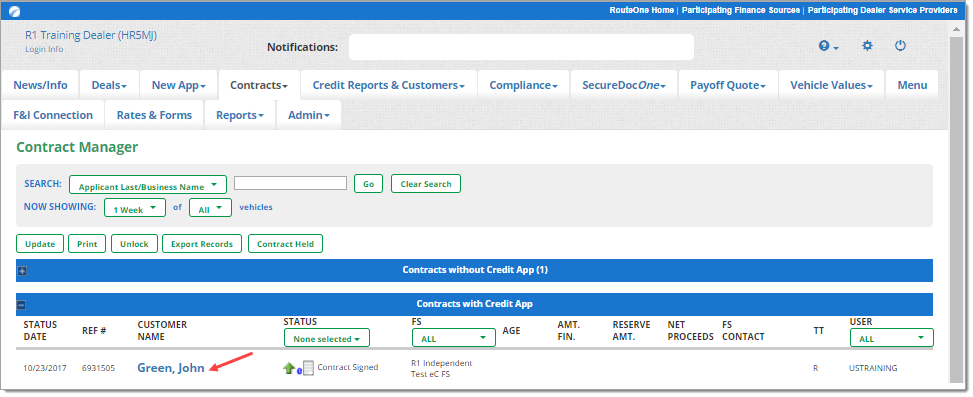Click the R1 Training Dealer (HR5MJ) name
Viewport: 973px width, 397px height.
pyautogui.click(x=91, y=35)
